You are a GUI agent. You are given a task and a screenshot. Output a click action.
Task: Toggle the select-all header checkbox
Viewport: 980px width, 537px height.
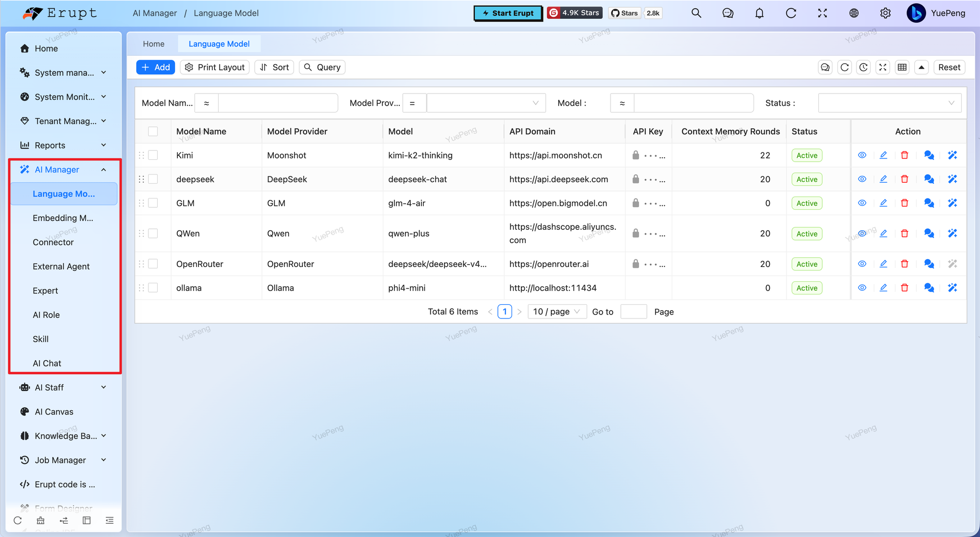(x=153, y=131)
